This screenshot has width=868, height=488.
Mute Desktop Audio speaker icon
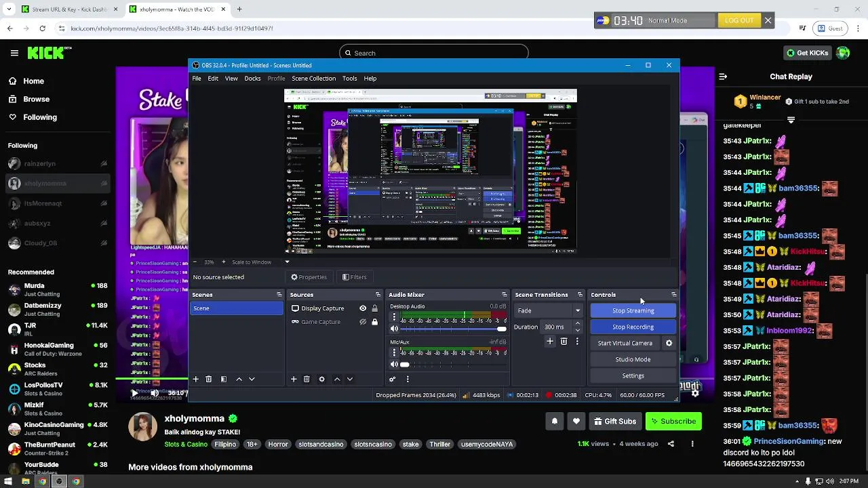pyautogui.click(x=394, y=329)
